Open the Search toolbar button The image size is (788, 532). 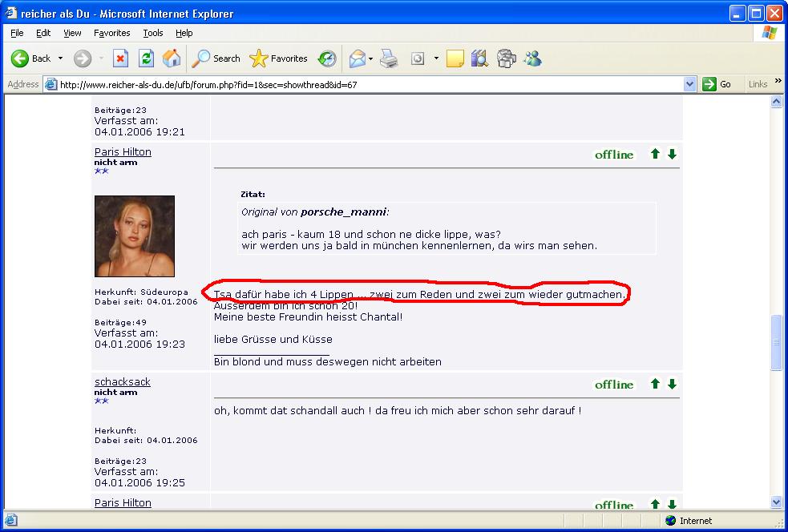click(x=216, y=58)
